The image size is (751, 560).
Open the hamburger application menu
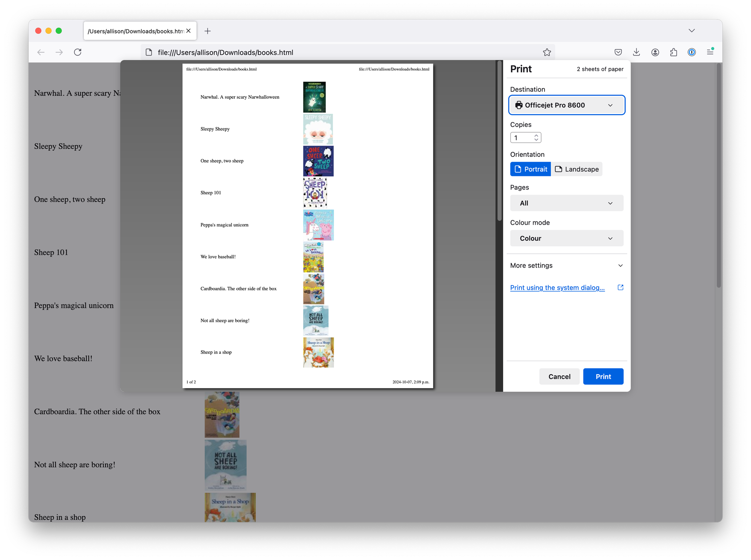pos(710,52)
